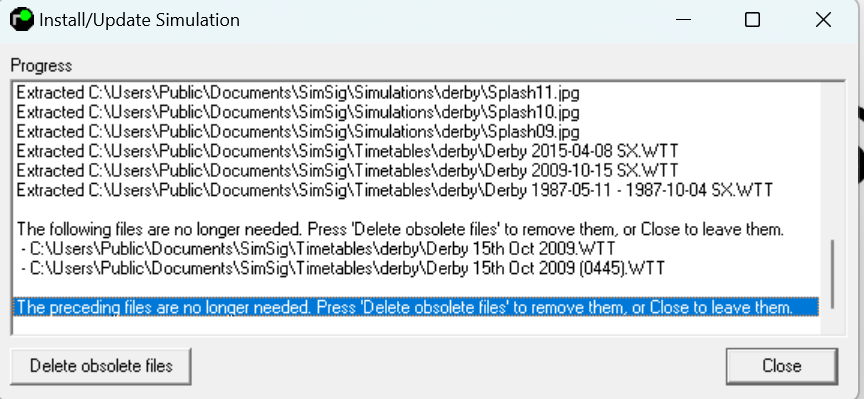Click the progress log vertical scrollbar thumb
Screen dimensions: 864x399
(x=832, y=274)
